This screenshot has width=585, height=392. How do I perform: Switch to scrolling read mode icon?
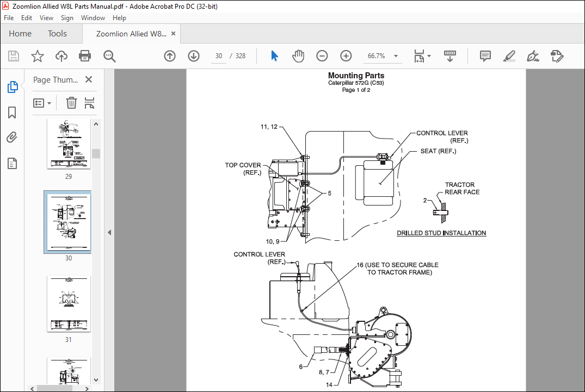point(450,56)
